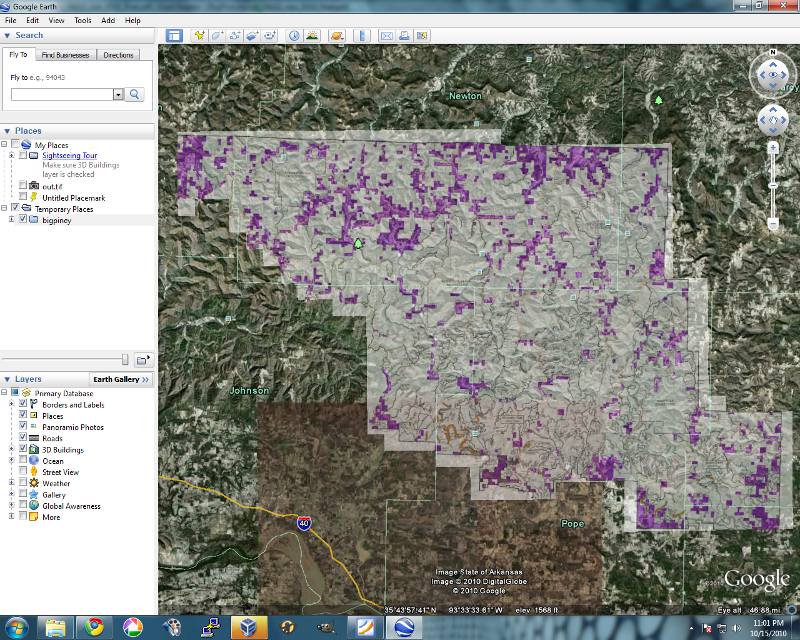Expand the 3D Buildings layer node
800x640 pixels.
[x=12, y=449]
